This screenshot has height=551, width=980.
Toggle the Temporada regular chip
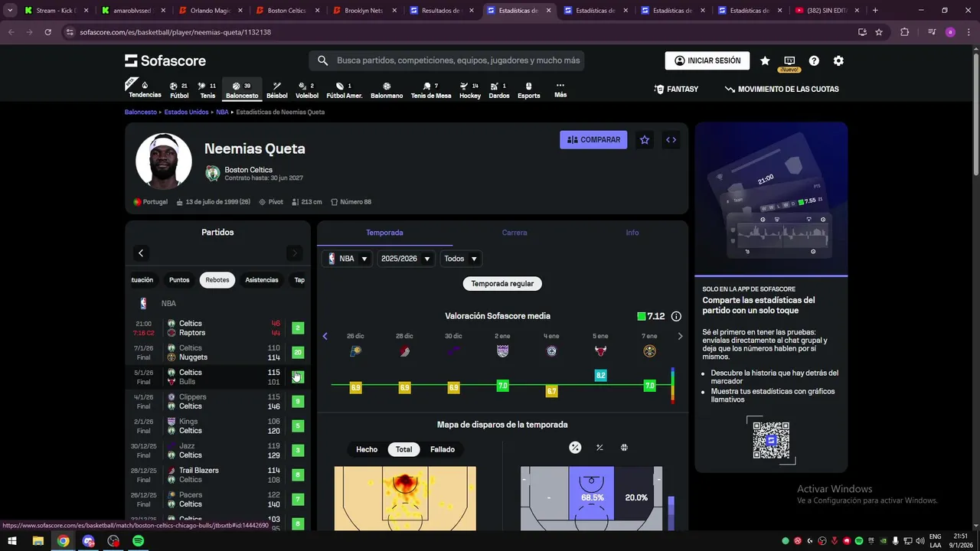click(x=502, y=283)
